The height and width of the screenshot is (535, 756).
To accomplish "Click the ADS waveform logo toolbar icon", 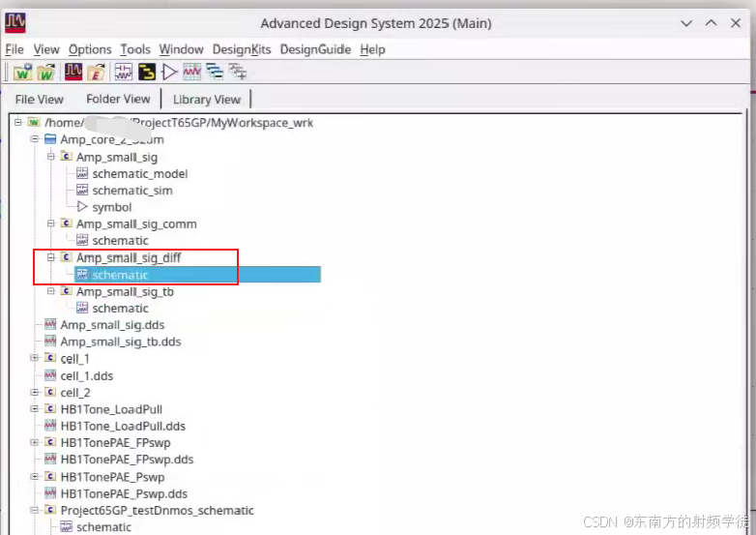I will [73, 72].
